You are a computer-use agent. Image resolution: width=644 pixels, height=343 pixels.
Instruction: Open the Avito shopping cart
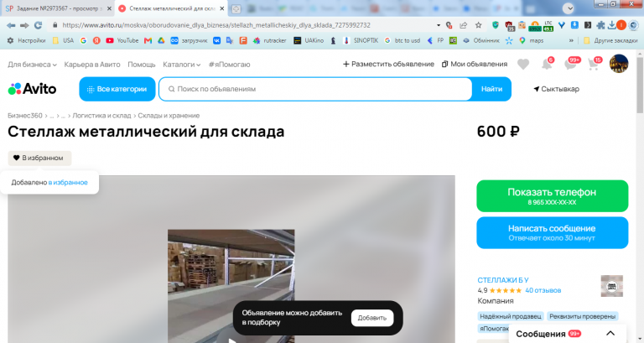(x=594, y=64)
